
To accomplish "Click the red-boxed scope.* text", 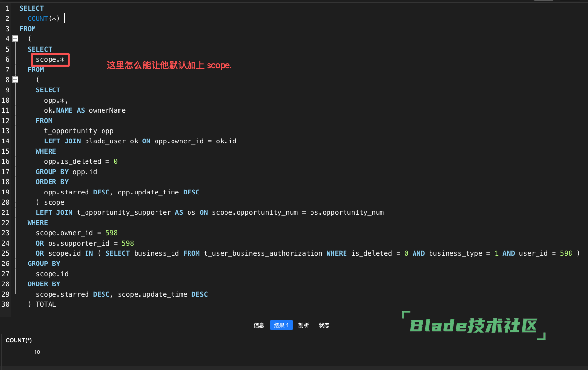I will 50,60.
